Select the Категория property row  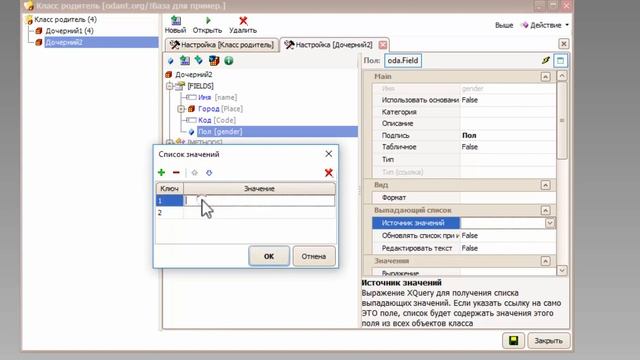464,112
